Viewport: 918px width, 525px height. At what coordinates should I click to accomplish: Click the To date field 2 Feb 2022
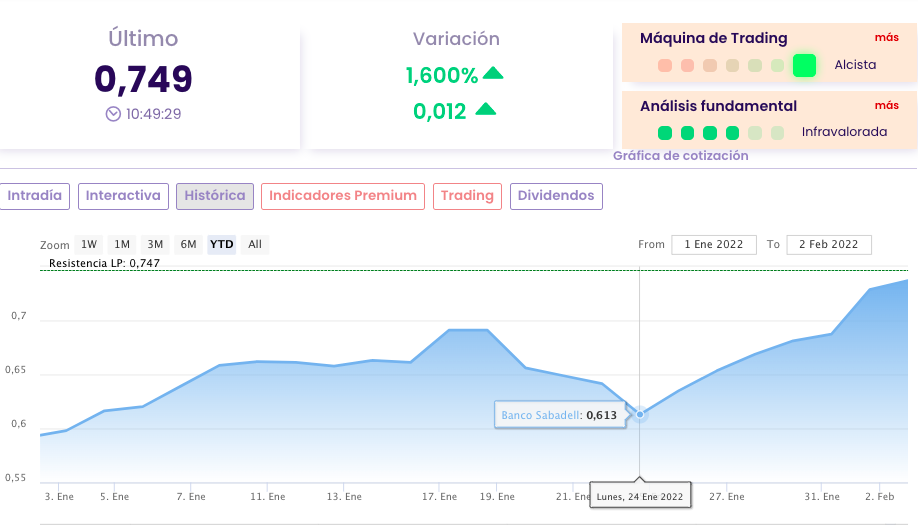829,244
